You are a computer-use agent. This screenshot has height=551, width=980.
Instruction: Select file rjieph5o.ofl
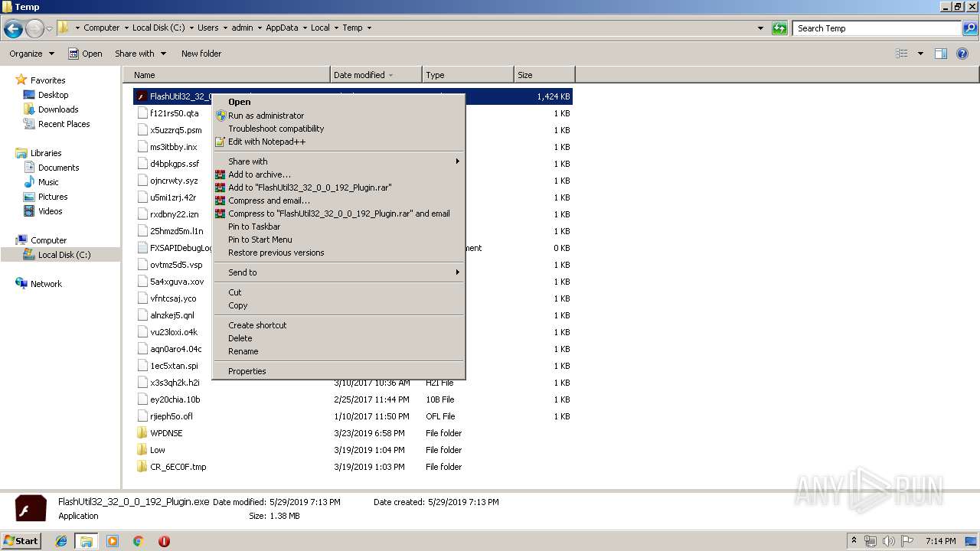[x=171, y=416]
